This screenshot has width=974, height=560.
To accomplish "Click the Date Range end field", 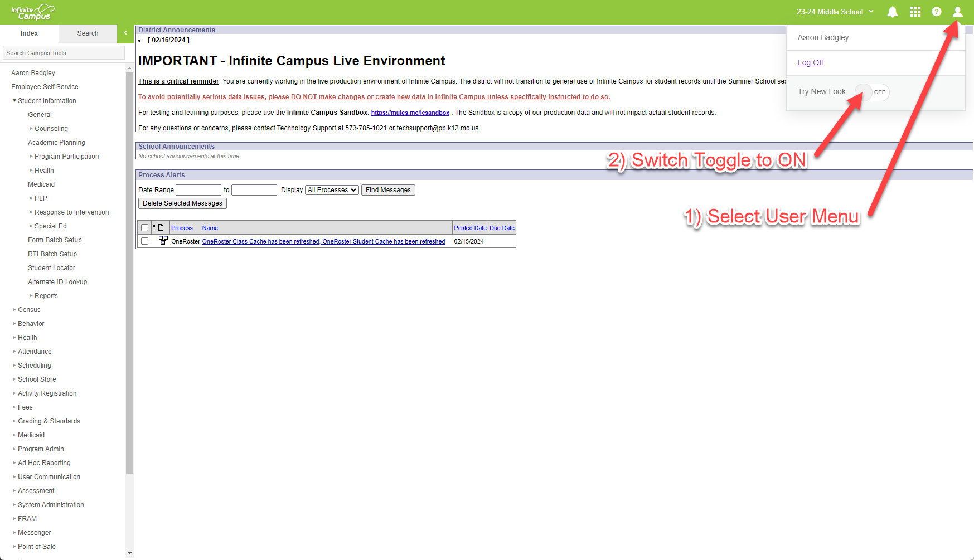I will [x=254, y=190].
